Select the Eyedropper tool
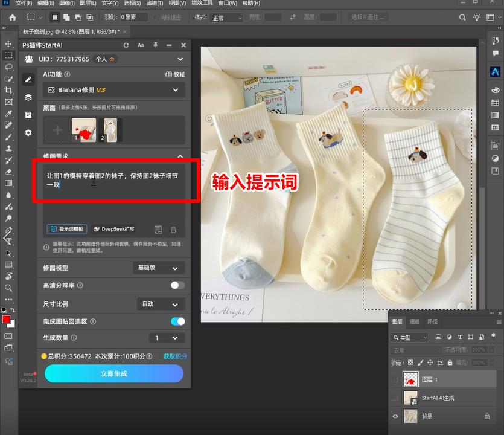 tap(8, 114)
